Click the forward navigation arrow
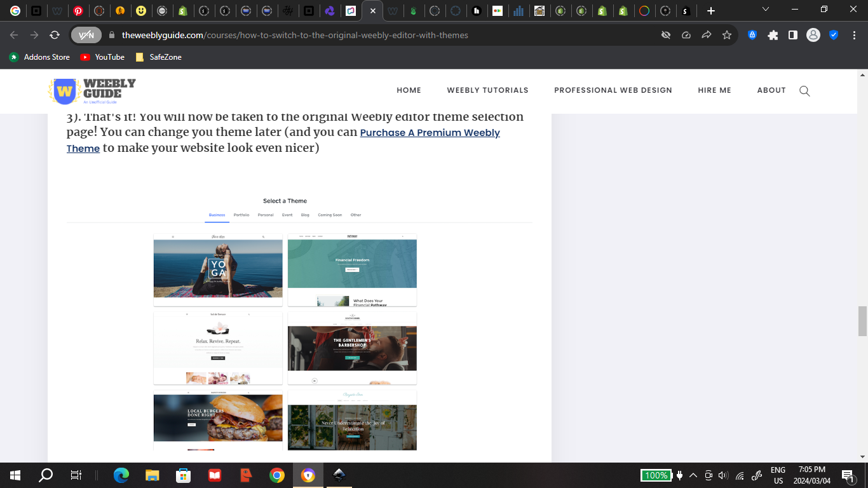Image resolution: width=868 pixels, height=488 pixels. point(34,35)
